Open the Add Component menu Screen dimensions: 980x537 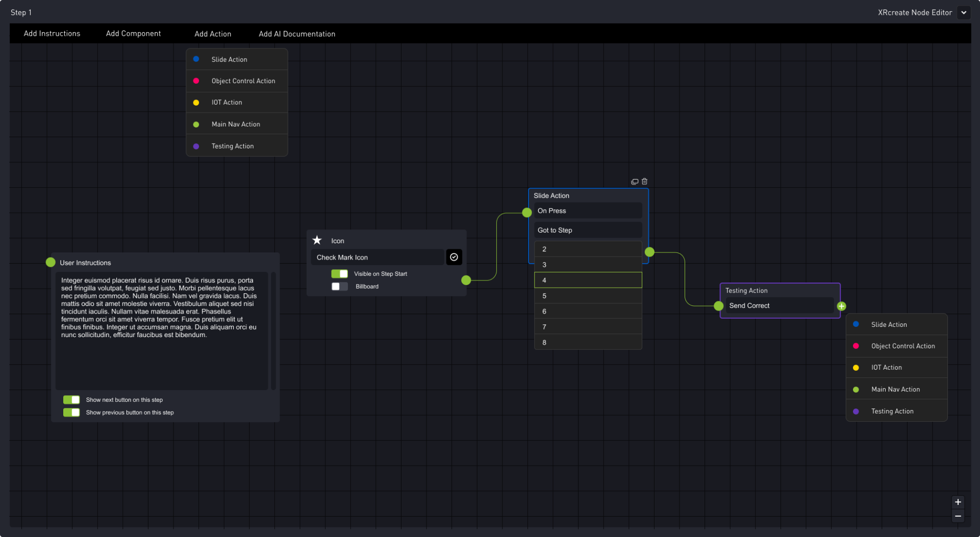(133, 34)
